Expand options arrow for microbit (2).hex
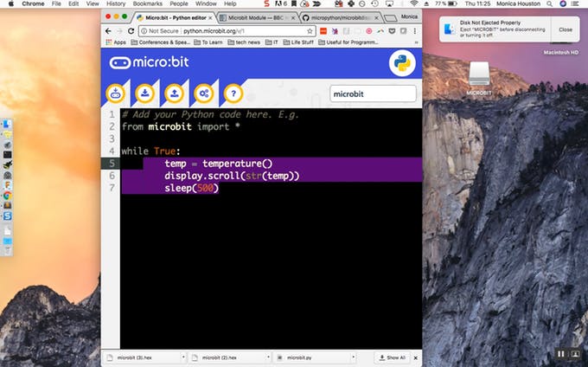The width and height of the screenshot is (588, 367). point(268,357)
